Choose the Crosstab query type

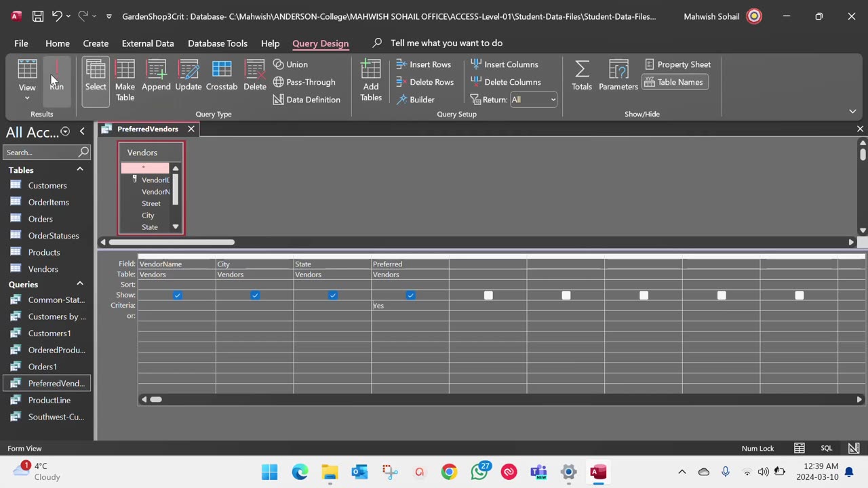click(222, 76)
